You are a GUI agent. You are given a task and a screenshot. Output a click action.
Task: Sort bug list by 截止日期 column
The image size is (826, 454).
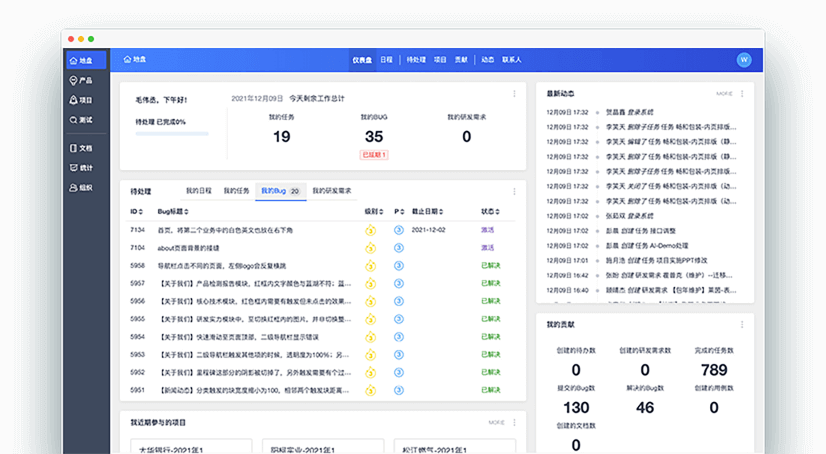coord(427,212)
